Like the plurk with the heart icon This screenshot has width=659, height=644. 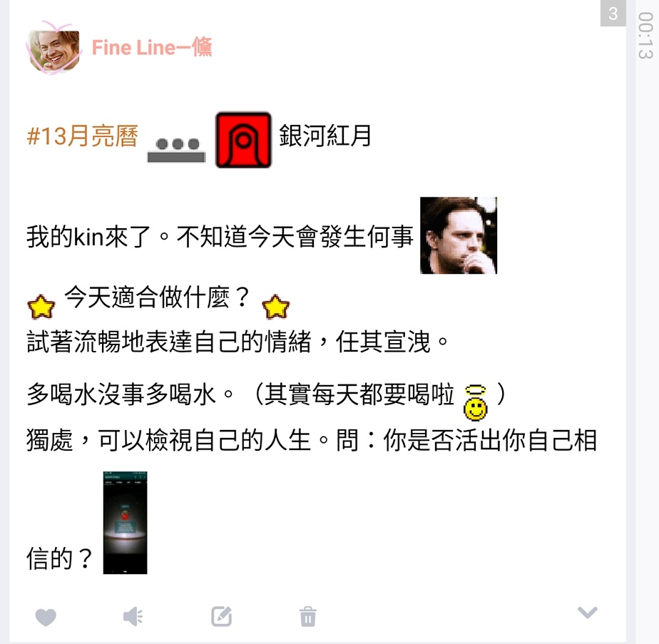(x=46, y=617)
